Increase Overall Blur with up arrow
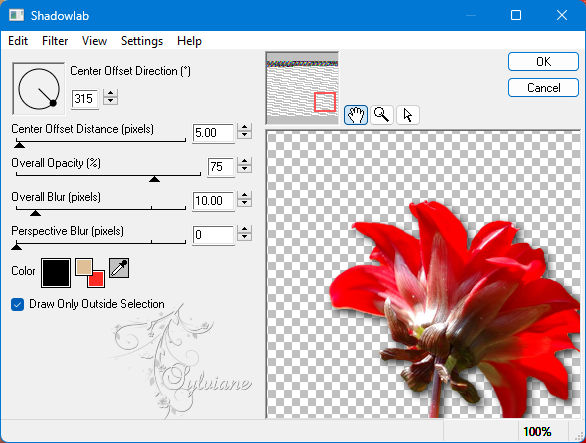Viewport: 586px width, 443px height. (244, 195)
